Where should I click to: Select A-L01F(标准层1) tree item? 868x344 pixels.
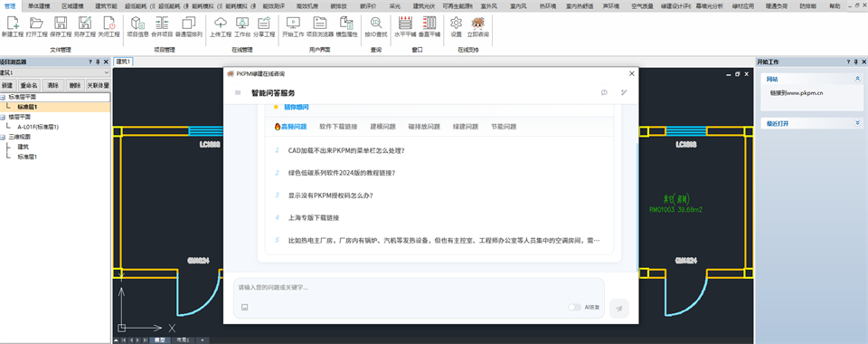(x=38, y=127)
